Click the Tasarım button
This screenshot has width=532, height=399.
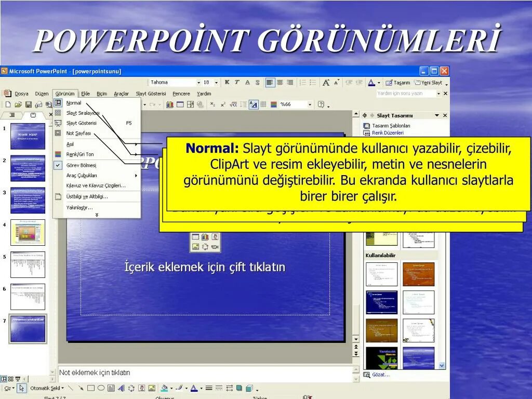point(397,83)
